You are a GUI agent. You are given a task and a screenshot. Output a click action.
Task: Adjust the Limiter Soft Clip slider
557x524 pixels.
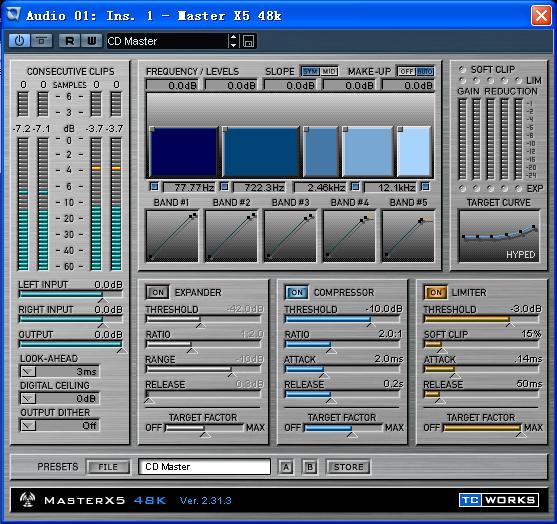[x=481, y=344]
